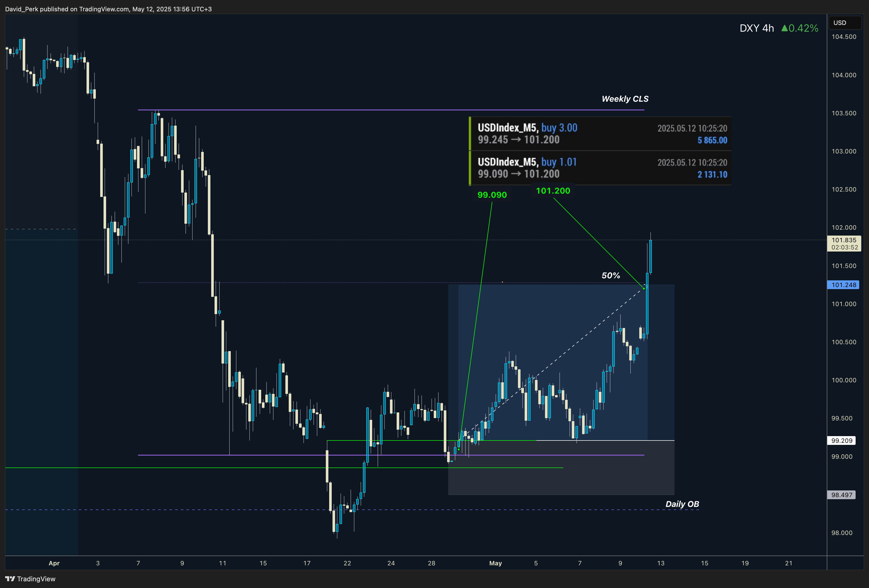Click the DXY 4h symbol label
This screenshot has width=869, height=588.
(756, 28)
